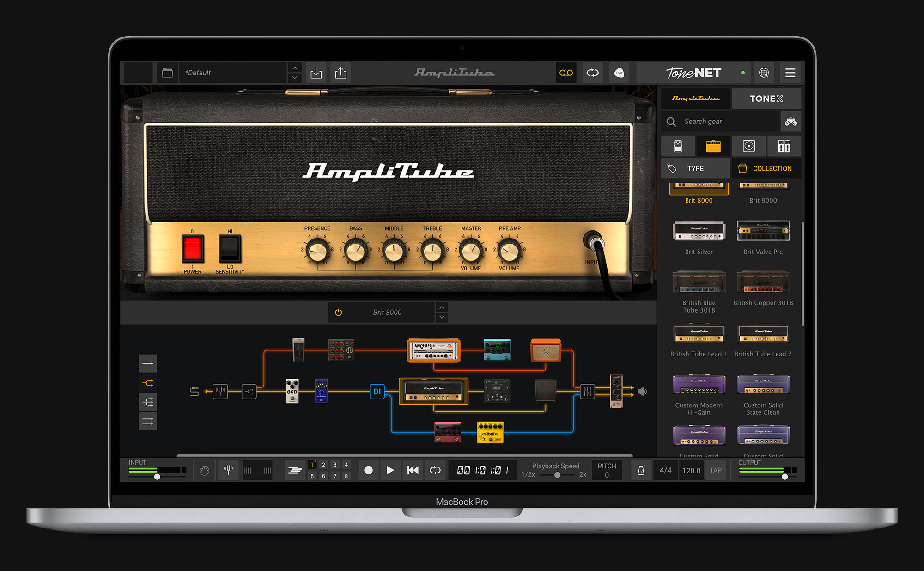Open the tape recorder icon

point(566,73)
